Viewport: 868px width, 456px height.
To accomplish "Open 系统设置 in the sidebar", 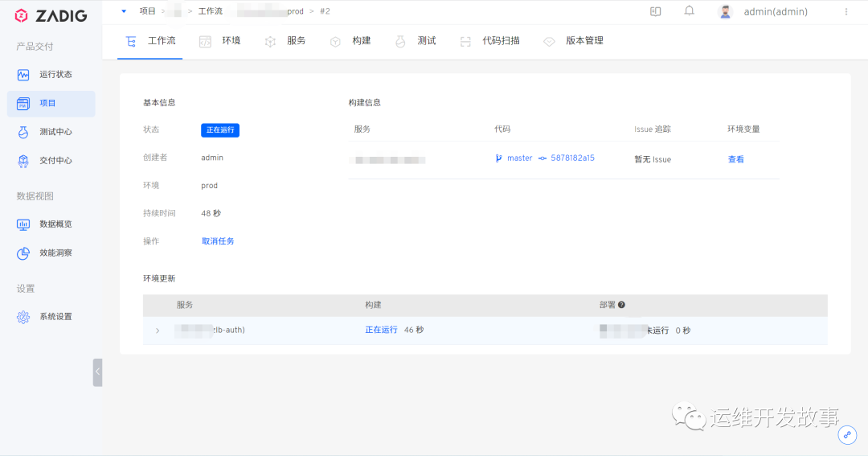I will [x=51, y=317].
